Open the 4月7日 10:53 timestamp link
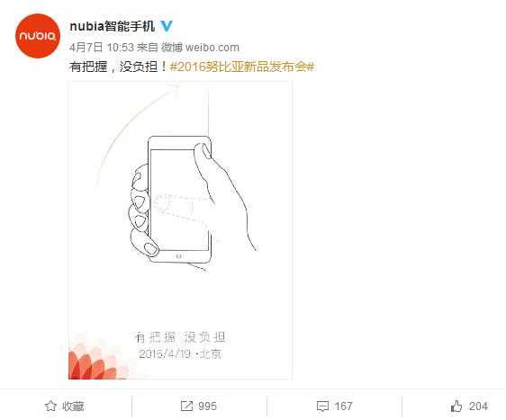Screen dimensions: 506x420 pyautogui.click(x=102, y=48)
